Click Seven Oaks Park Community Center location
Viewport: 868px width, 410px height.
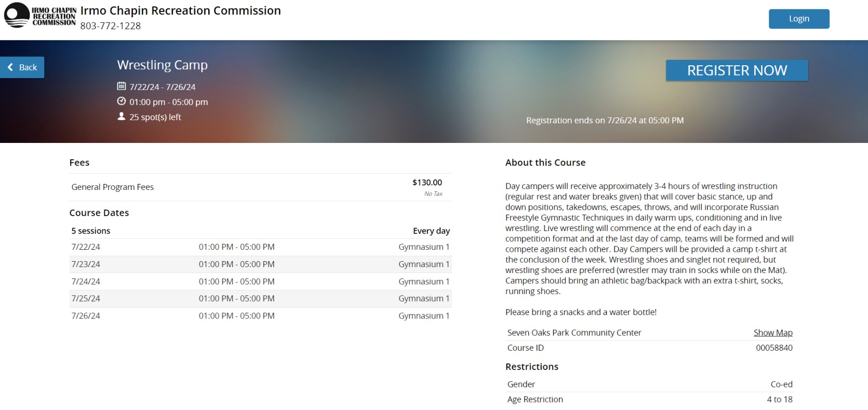point(574,332)
